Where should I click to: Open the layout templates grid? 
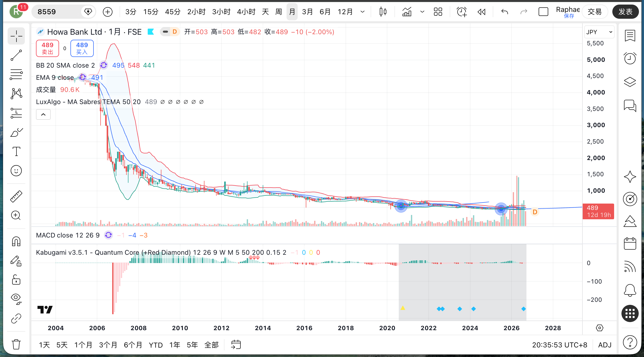[438, 12]
